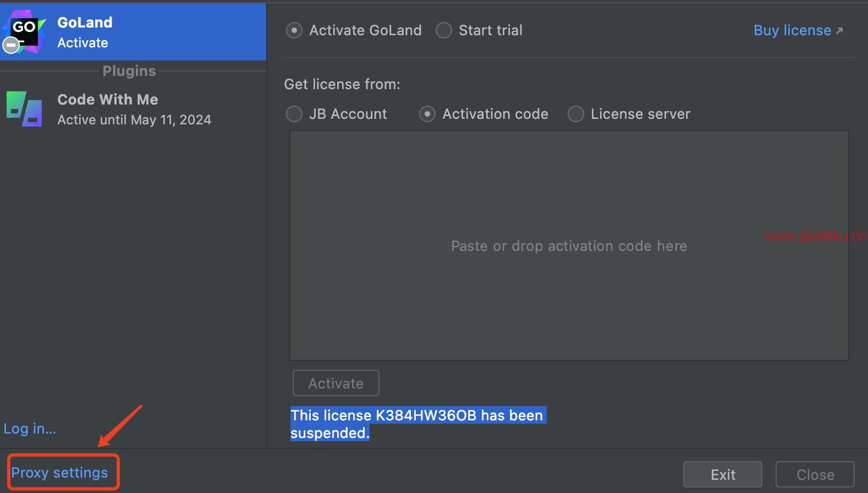Viewport: 868px width, 493px height.
Task: Click the grey minus badge on GoLand logo
Action: tap(11, 45)
